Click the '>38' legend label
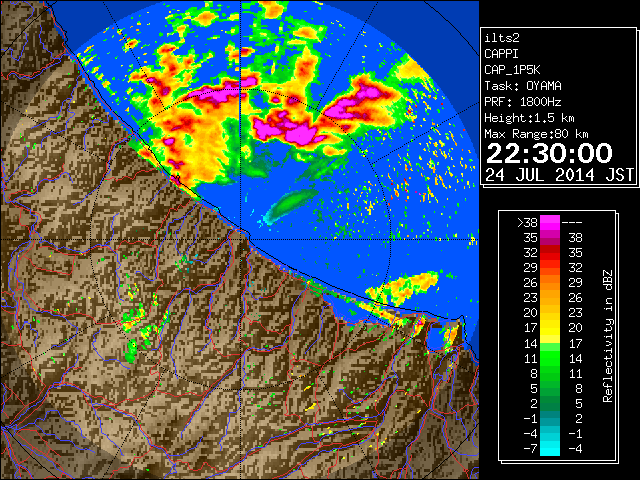The width and height of the screenshot is (640, 480). 527,223
